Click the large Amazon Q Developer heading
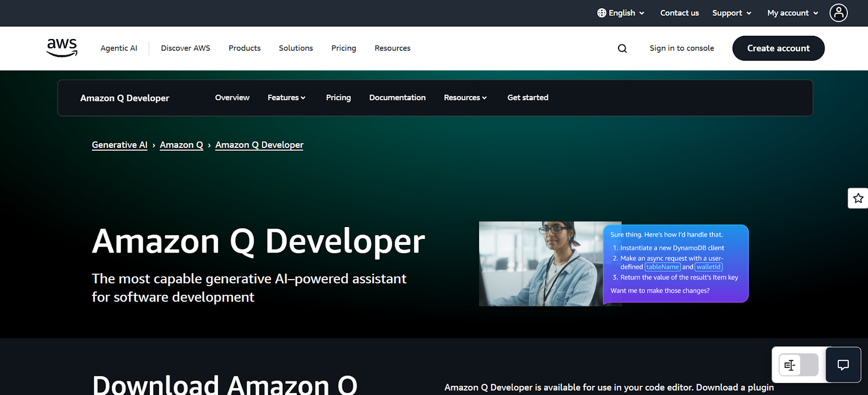This screenshot has width=868, height=395. tap(259, 241)
